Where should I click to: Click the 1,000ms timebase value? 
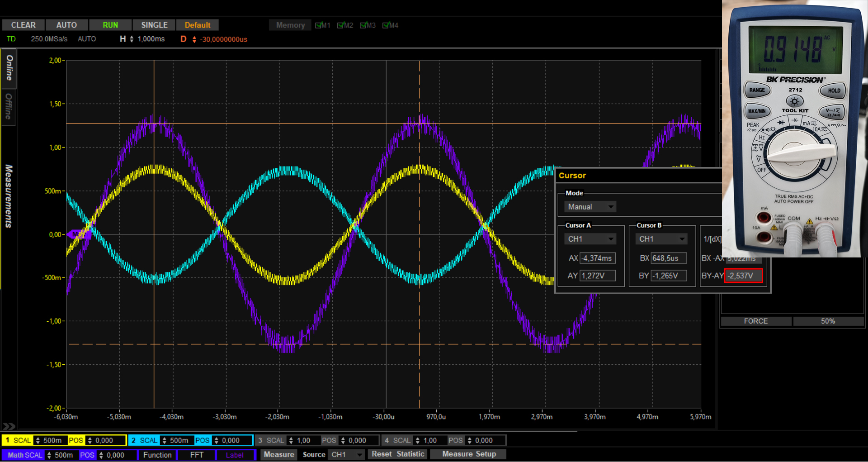tap(151, 39)
